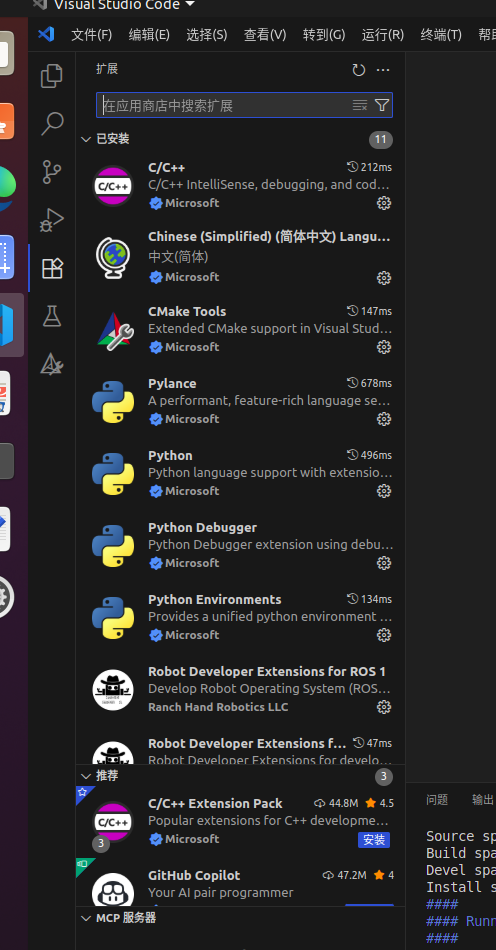The width and height of the screenshot is (496, 950).
Task: Click the recommended count badge 3
Action: tap(383, 777)
